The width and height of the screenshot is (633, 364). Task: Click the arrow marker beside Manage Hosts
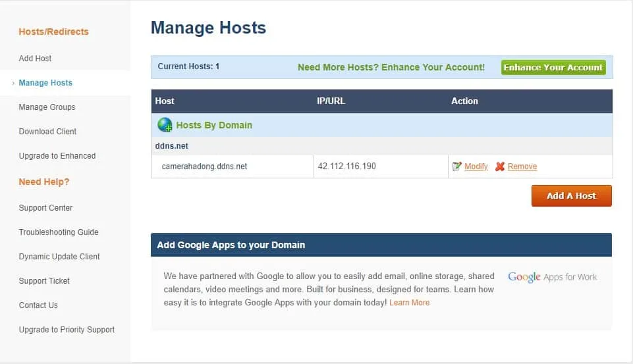tap(13, 83)
